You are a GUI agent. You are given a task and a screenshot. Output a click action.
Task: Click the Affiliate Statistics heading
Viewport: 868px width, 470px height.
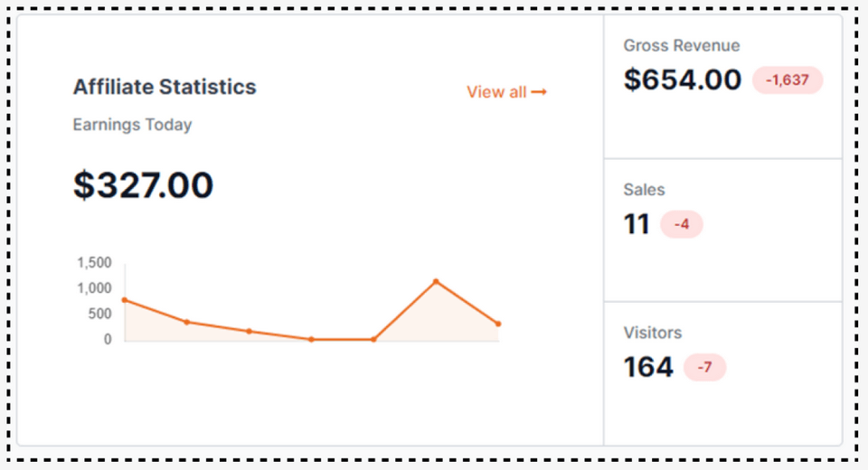165,88
